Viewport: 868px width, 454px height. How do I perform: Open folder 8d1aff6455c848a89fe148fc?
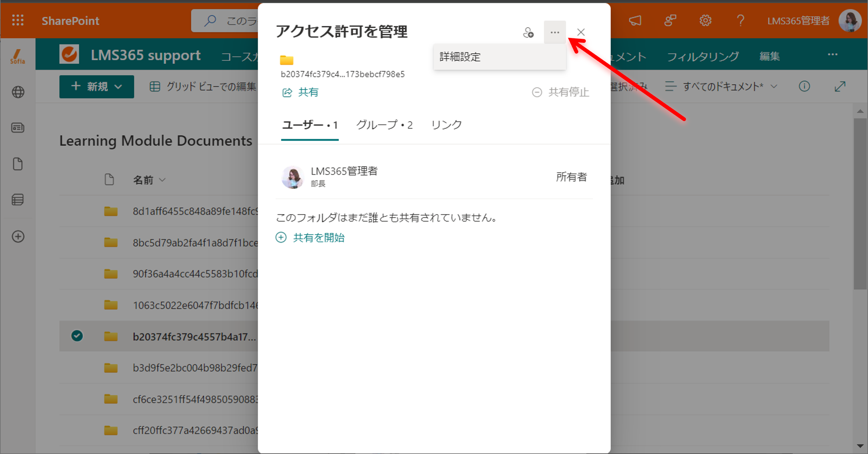pos(195,212)
